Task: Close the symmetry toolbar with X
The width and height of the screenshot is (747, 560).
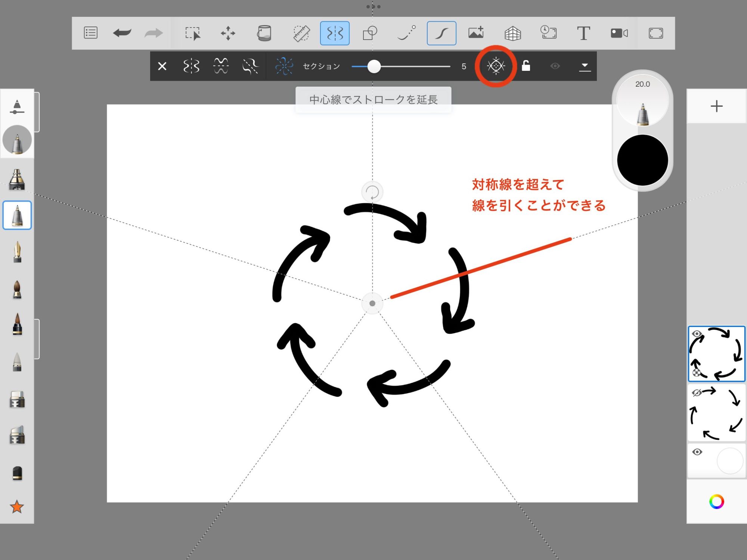Action: click(162, 66)
